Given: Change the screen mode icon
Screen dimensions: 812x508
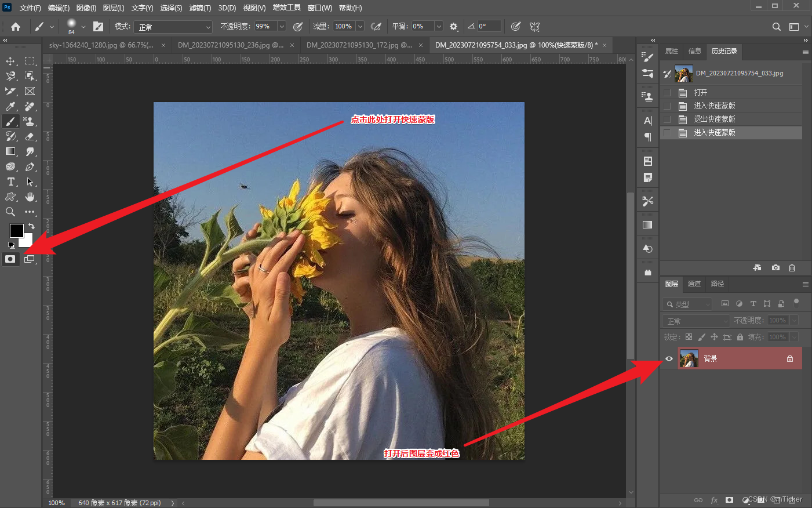Looking at the screenshot, I should 30,259.
